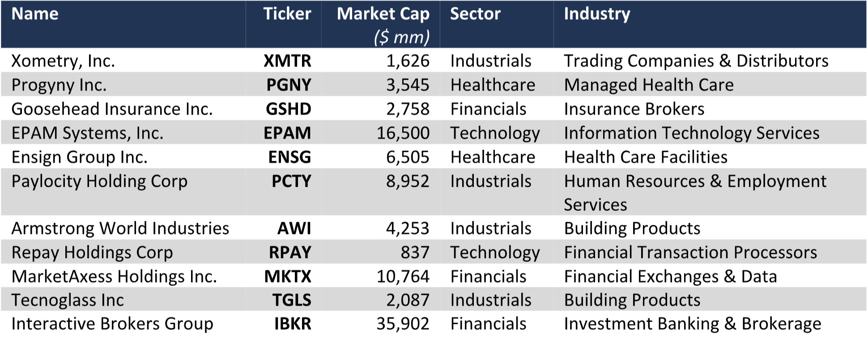This screenshot has height=339, width=868.
Task: Click the XMTR ticker cell
Action: [x=287, y=61]
